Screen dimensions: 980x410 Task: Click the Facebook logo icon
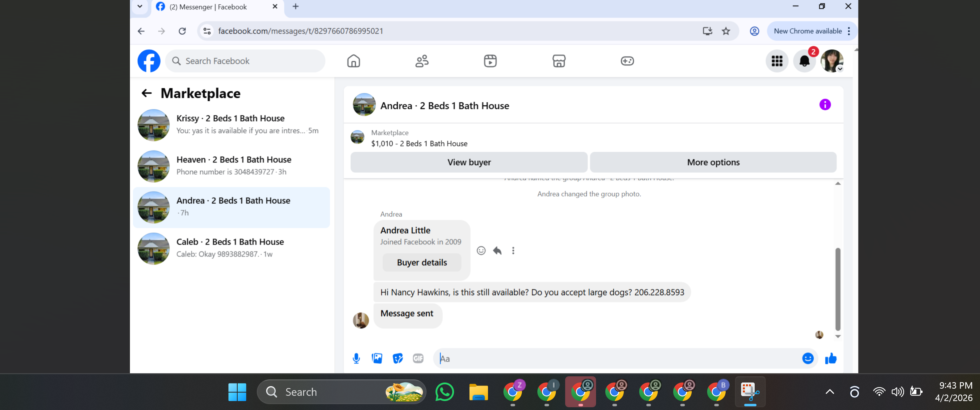point(149,61)
